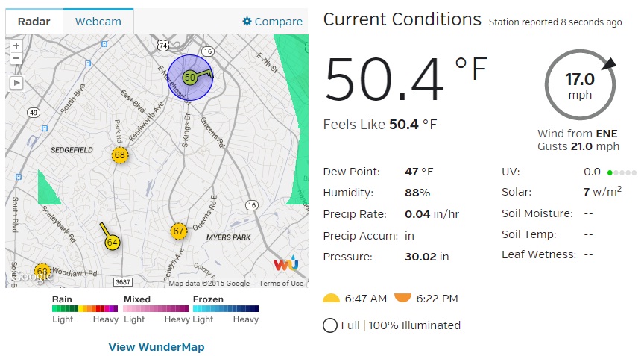The image size is (644, 356).
Task: Open the View WunderMap link
Action: point(157,346)
